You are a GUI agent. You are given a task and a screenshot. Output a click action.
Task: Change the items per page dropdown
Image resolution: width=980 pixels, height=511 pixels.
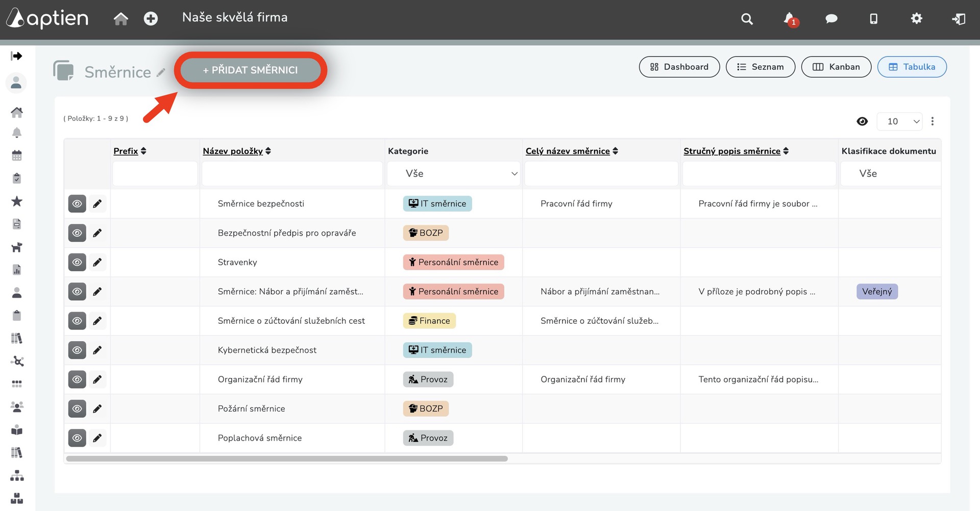(899, 121)
